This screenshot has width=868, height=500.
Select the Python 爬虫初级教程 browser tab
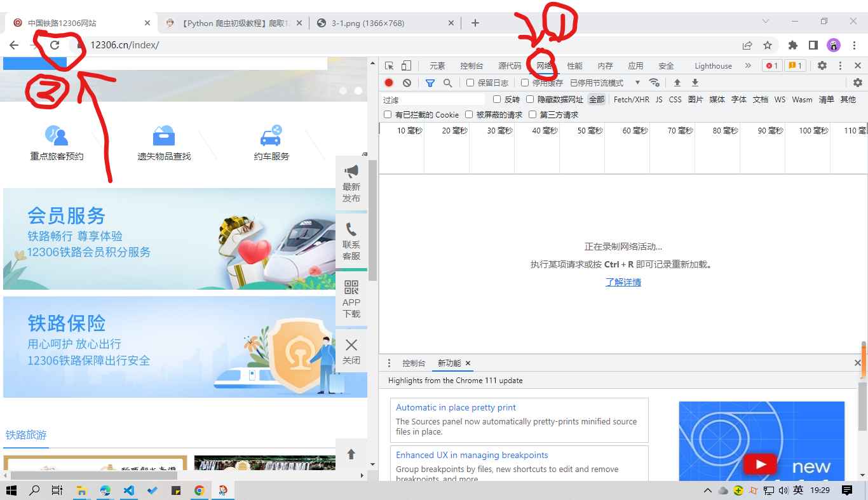coord(234,23)
